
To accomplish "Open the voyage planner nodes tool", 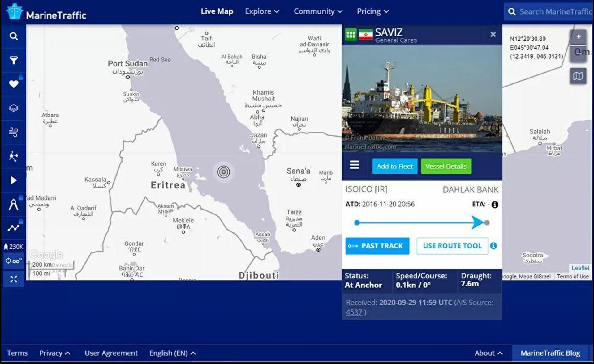I will 14,157.
